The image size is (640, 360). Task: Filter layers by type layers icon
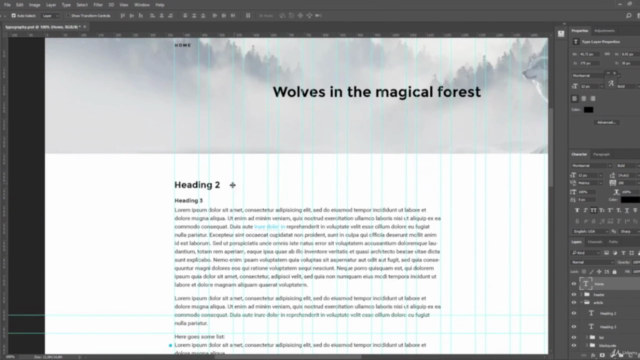[x=623, y=253]
